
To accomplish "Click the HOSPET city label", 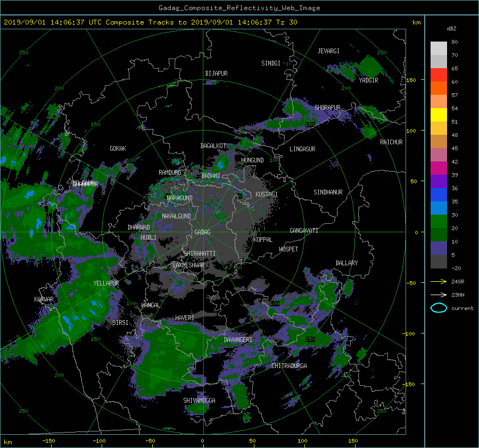I will tap(288, 249).
